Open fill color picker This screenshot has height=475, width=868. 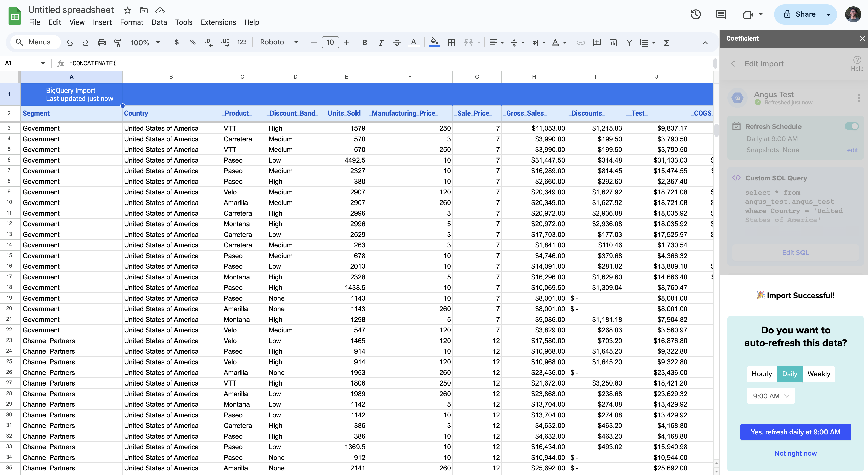[x=434, y=42]
